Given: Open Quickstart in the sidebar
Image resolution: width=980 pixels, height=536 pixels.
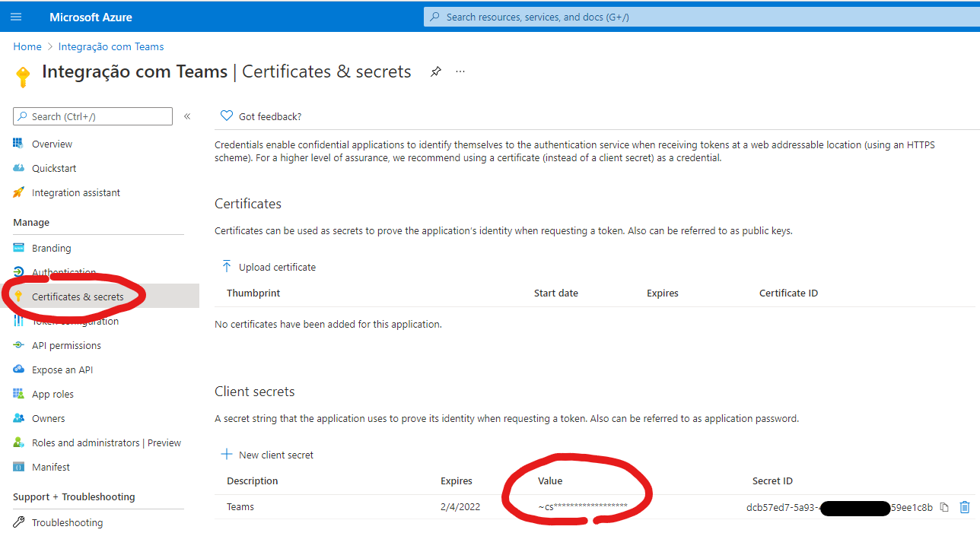Looking at the screenshot, I should click(x=54, y=168).
